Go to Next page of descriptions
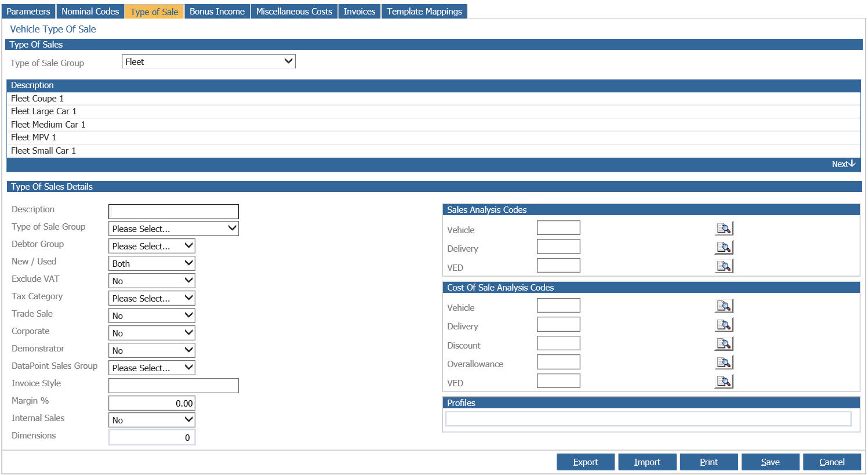The width and height of the screenshot is (868, 475). 844,164
